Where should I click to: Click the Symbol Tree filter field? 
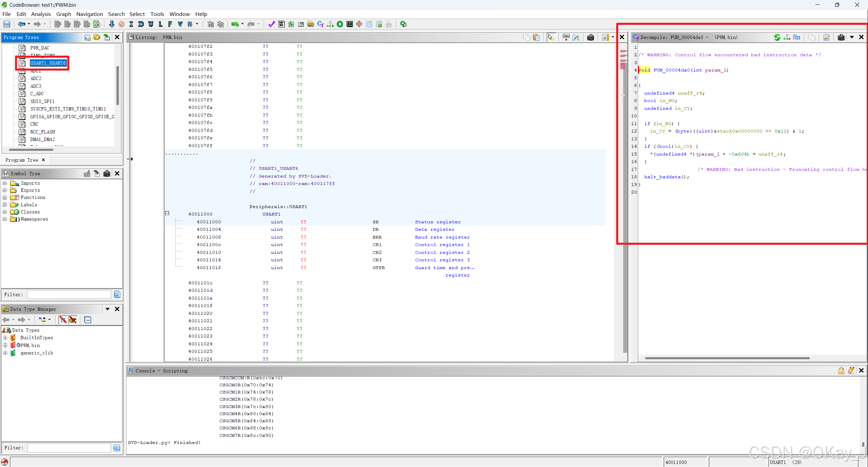pos(69,295)
